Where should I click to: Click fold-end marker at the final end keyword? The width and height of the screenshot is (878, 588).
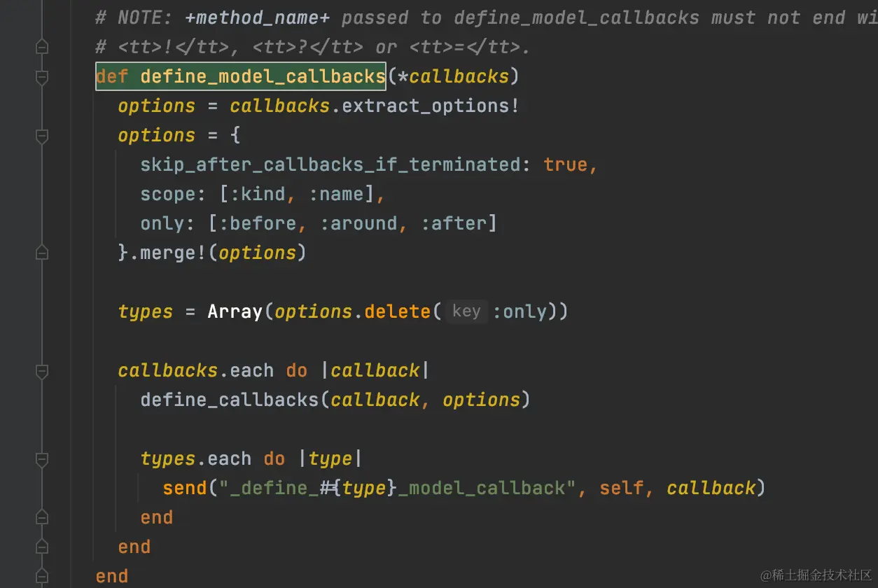[42, 577]
